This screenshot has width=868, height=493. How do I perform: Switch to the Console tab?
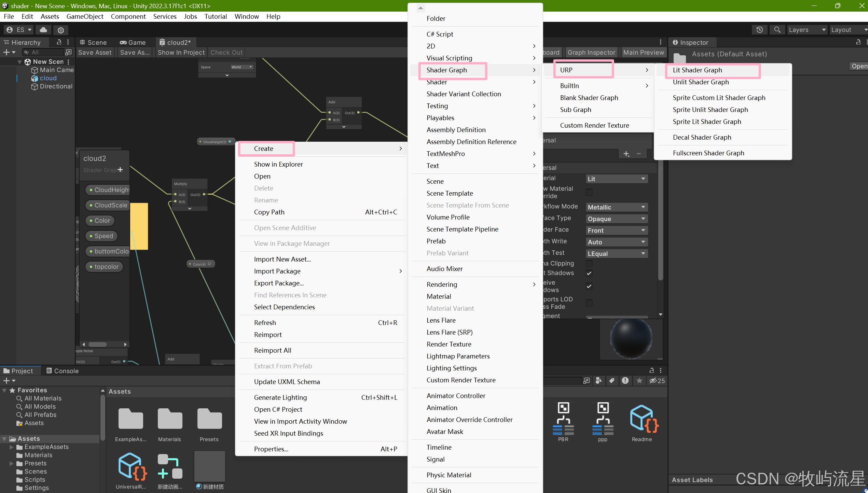[63, 371]
